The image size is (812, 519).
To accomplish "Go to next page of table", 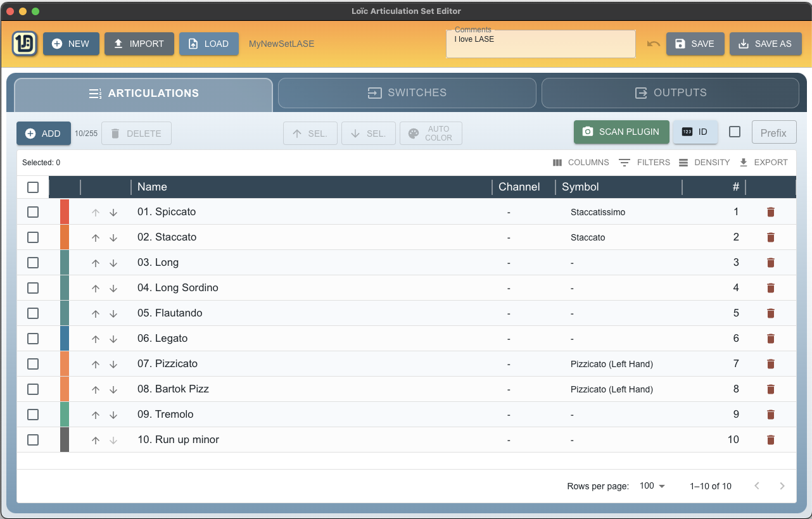I will (782, 486).
